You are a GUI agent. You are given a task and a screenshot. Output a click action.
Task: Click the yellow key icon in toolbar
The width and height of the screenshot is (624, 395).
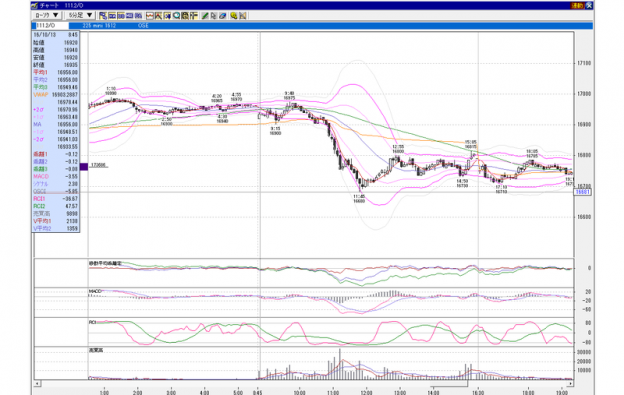click(x=234, y=16)
